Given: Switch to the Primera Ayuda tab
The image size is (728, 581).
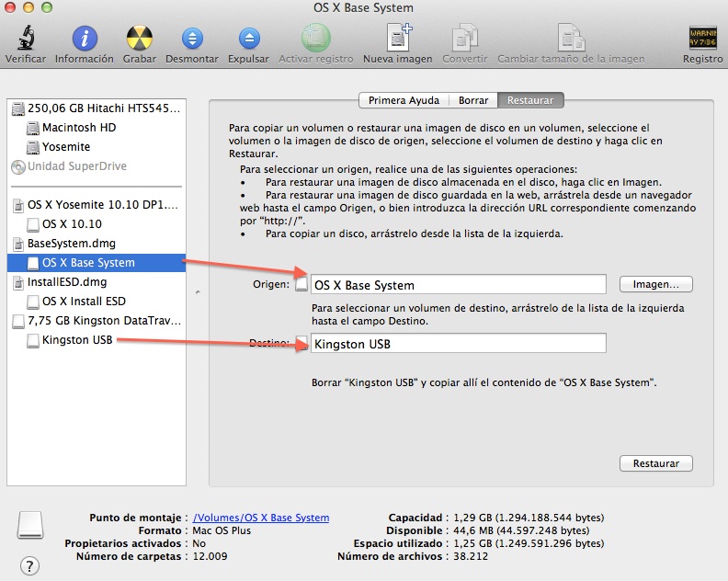Looking at the screenshot, I should coord(404,100).
